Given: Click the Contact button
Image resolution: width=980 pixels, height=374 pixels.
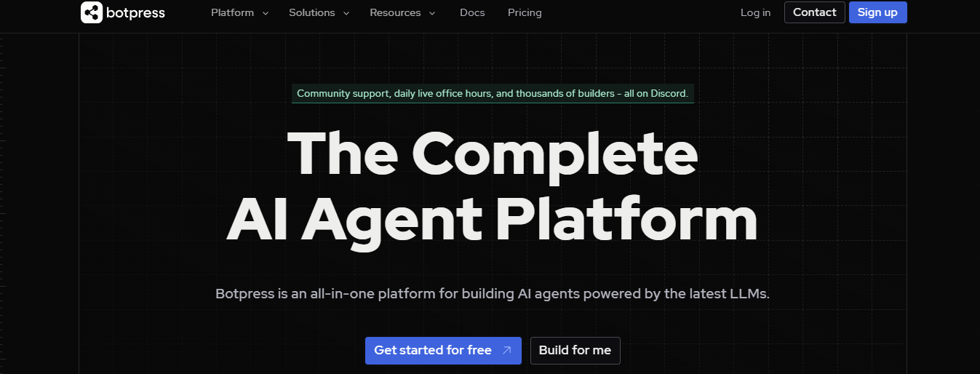Looking at the screenshot, I should 815,12.
